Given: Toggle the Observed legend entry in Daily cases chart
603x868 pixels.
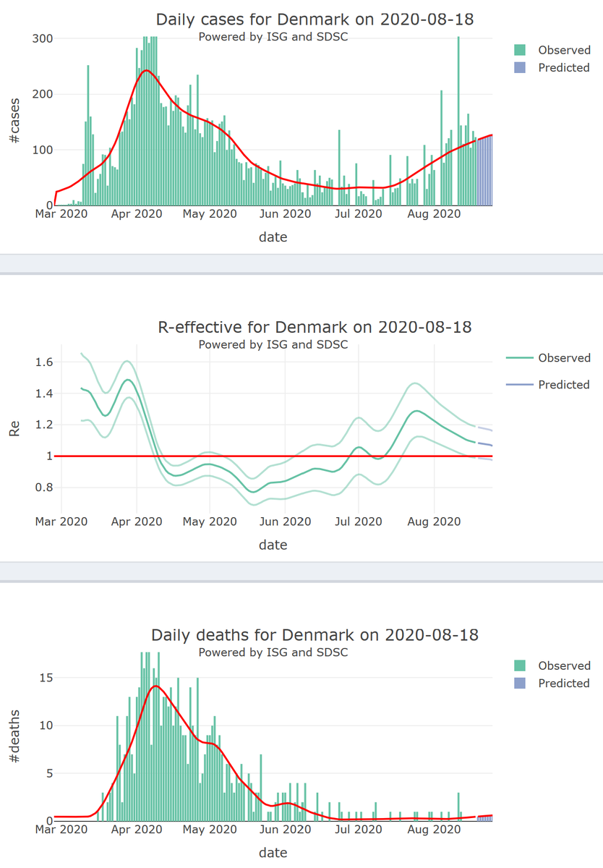Looking at the screenshot, I should point(552,50).
